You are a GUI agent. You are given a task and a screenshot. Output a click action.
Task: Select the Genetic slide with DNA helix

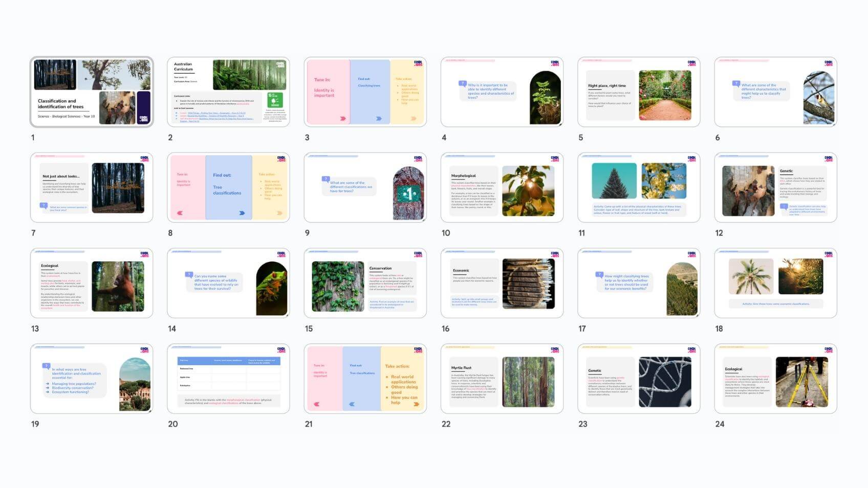click(x=639, y=379)
